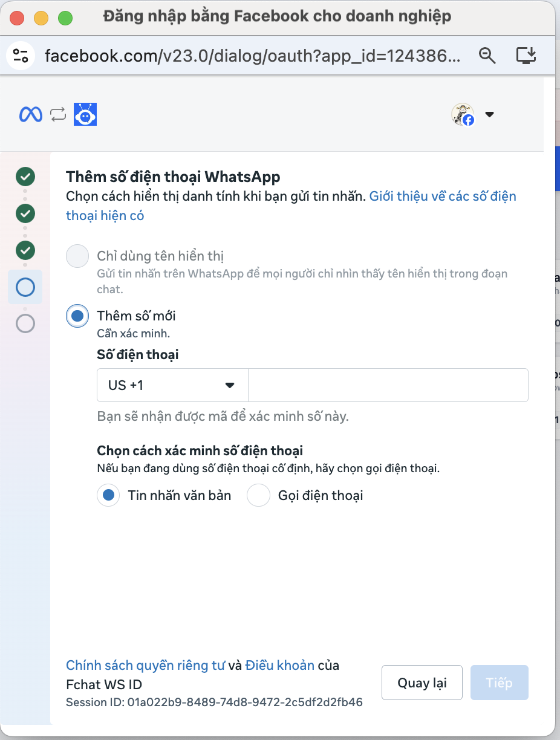This screenshot has width=560, height=740.
Task: Click the 'Tiếp' button
Action: [500, 683]
